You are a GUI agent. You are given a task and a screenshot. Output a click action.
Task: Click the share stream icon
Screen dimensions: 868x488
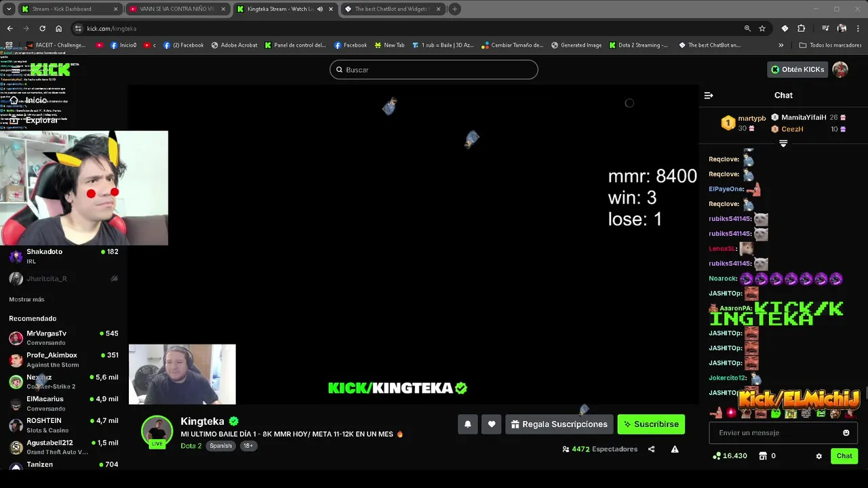651,449
